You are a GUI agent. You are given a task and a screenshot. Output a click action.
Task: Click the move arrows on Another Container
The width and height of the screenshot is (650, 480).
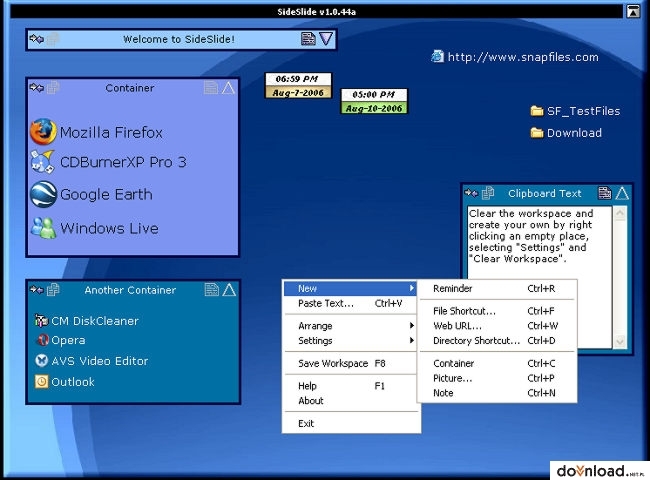[36, 289]
